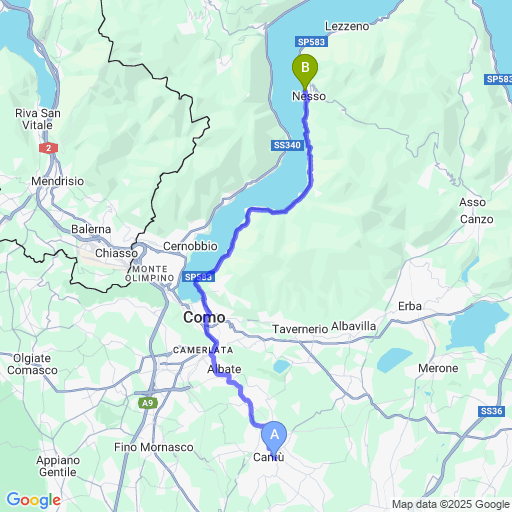
Task: Select the Como city label
Action: [204, 317]
